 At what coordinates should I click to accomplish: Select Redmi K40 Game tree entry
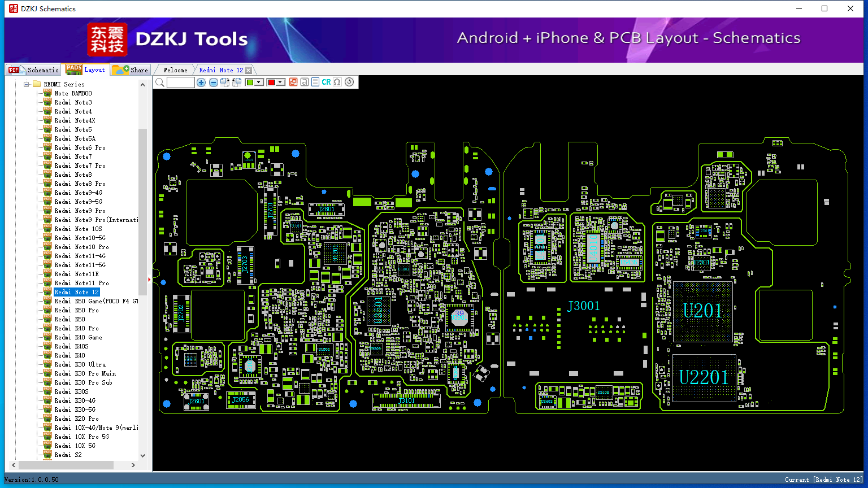coord(78,337)
